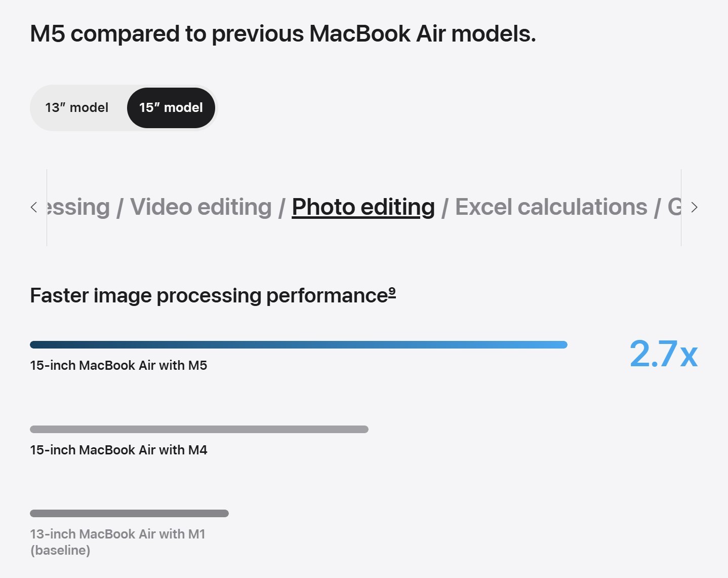728x578 pixels.
Task: Select the Photo editing category
Action: click(363, 207)
